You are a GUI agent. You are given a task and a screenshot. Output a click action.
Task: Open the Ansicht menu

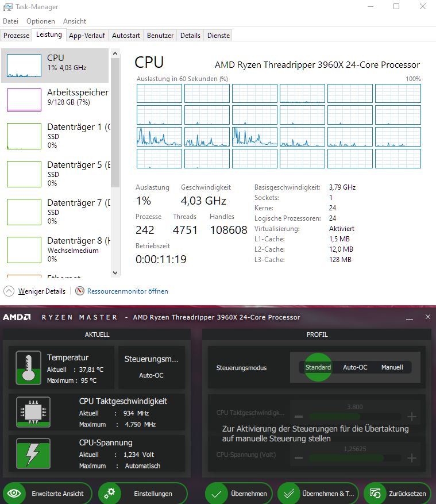click(x=75, y=21)
